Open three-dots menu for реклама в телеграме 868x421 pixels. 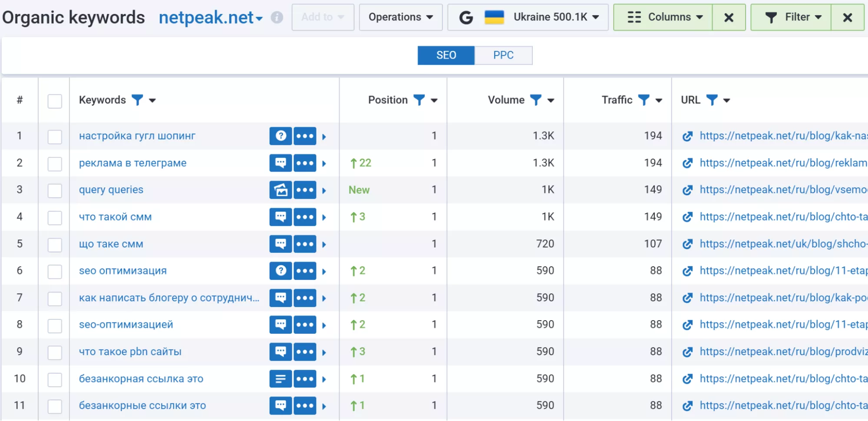click(x=305, y=163)
